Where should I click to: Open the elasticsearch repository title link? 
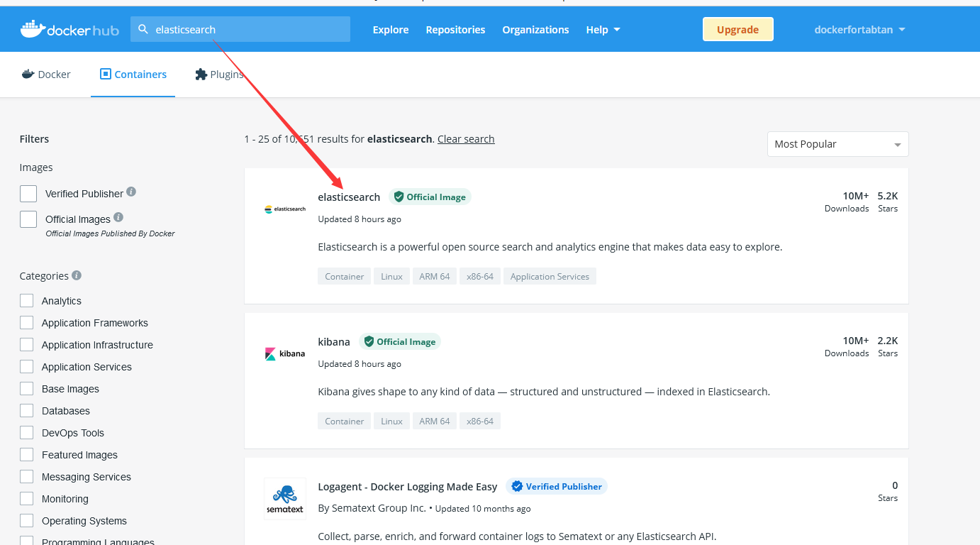tap(349, 197)
